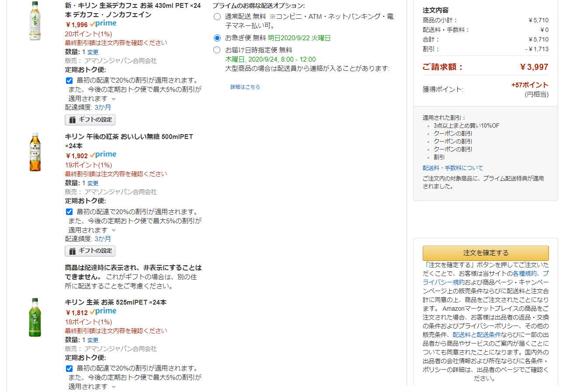Click ギフトの設定 button under 午後の紅茶
The height and width of the screenshot is (392, 563).
click(x=90, y=251)
